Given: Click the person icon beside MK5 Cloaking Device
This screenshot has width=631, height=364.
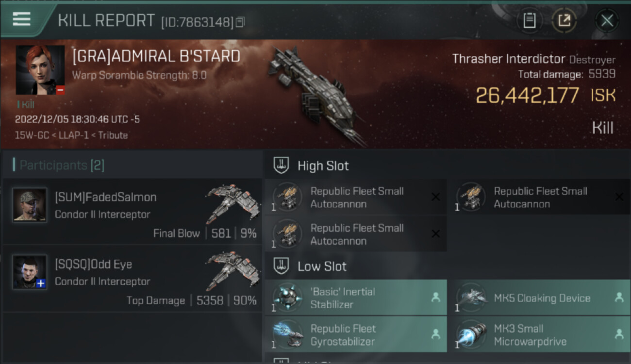Looking at the screenshot, I should click(x=619, y=297).
